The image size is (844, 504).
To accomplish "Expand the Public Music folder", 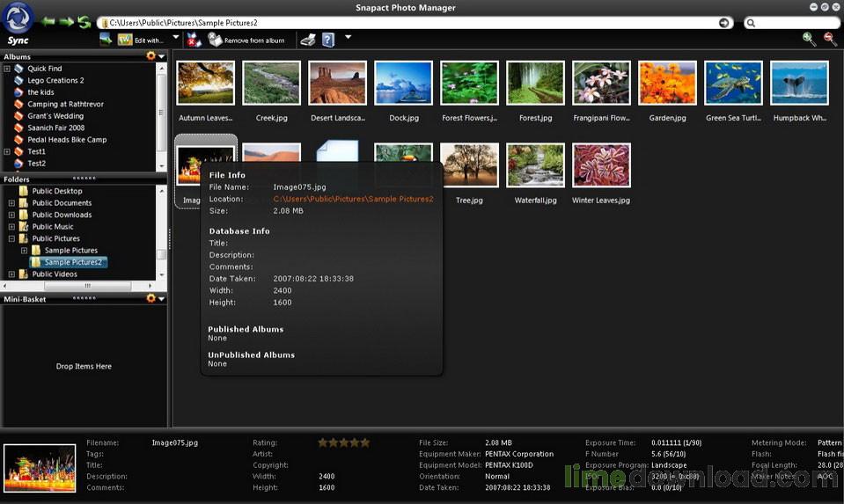I will 11,226.
